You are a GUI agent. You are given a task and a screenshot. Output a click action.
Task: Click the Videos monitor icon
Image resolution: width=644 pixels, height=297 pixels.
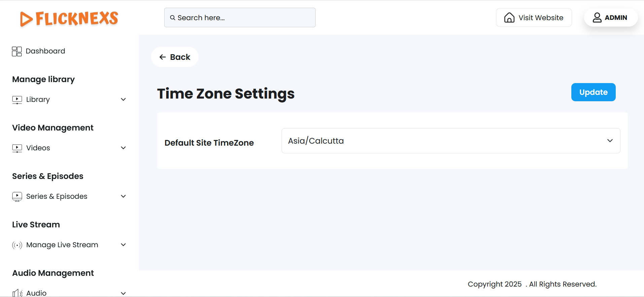click(x=17, y=148)
